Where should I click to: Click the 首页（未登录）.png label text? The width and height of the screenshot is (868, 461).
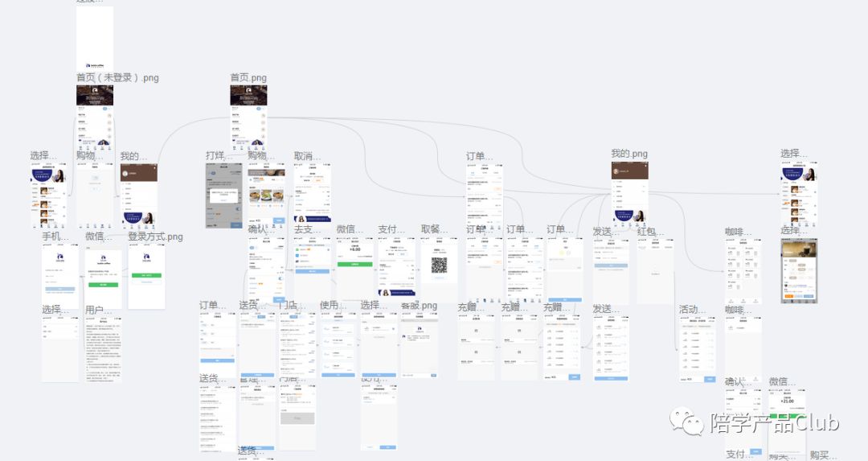pos(117,77)
